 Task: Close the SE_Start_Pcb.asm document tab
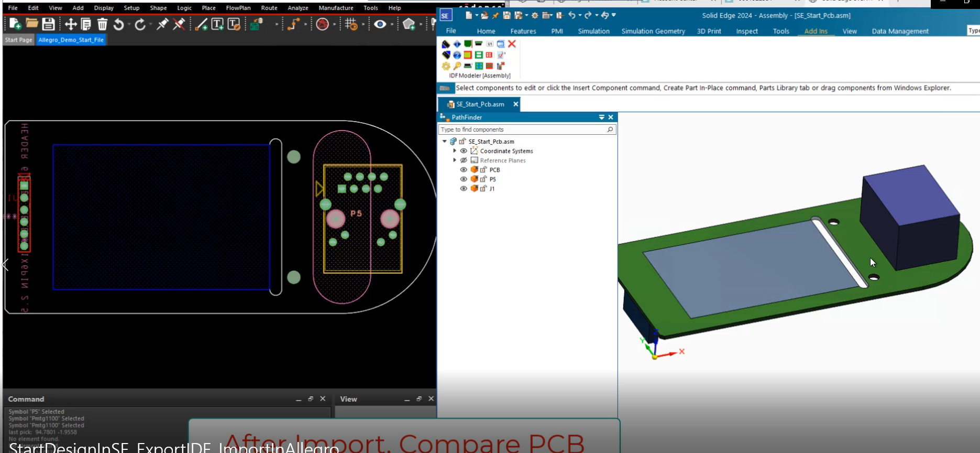(516, 104)
